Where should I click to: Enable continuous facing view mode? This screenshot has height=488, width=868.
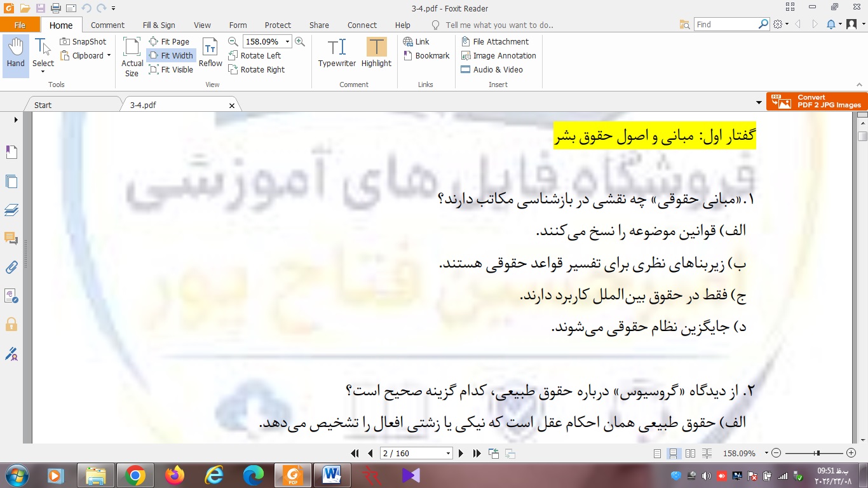tap(707, 453)
